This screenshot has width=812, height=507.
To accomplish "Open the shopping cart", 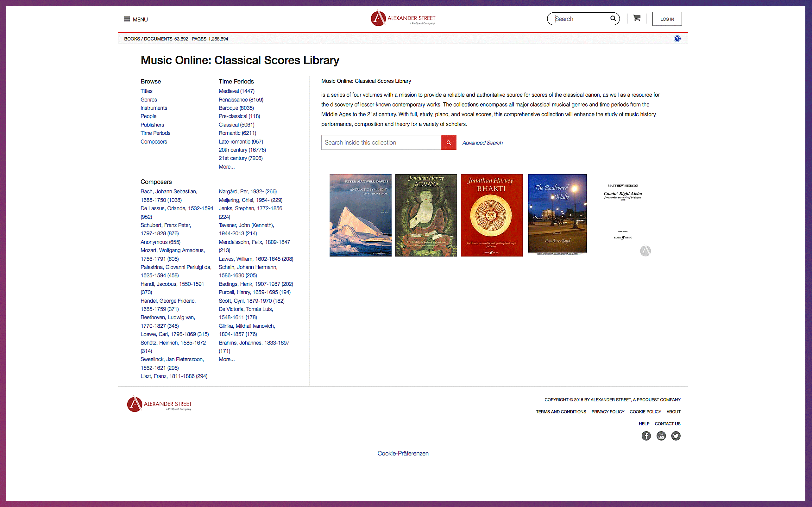I will tap(637, 18).
